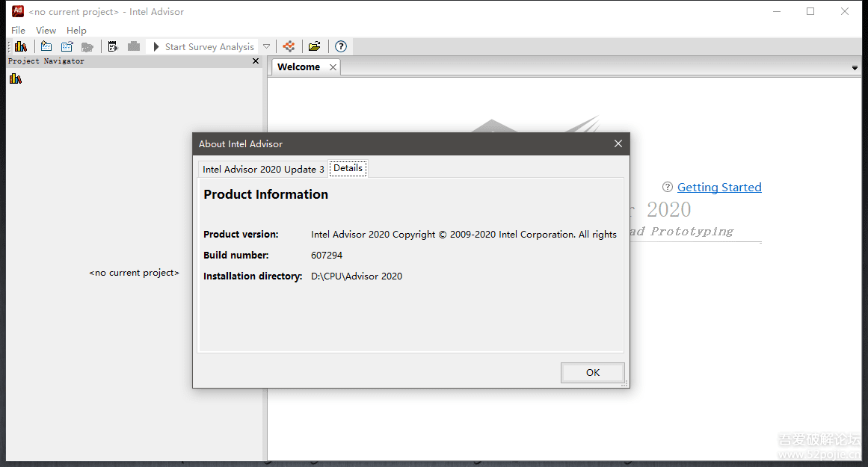Click the checklist-with-arrow toolbar icon

pyautogui.click(x=113, y=46)
